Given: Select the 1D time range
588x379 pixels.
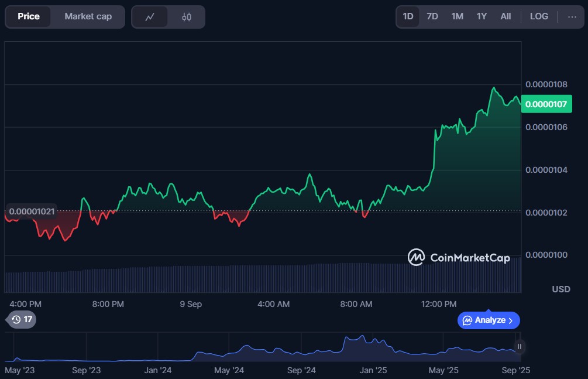Looking at the screenshot, I should (408, 16).
